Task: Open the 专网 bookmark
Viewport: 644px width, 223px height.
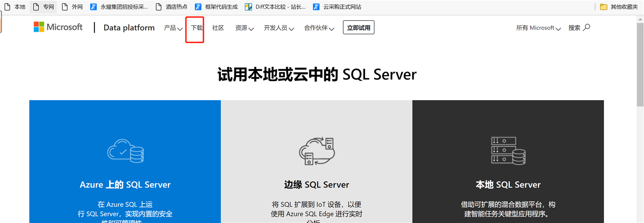Action: click(x=43, y=7)
